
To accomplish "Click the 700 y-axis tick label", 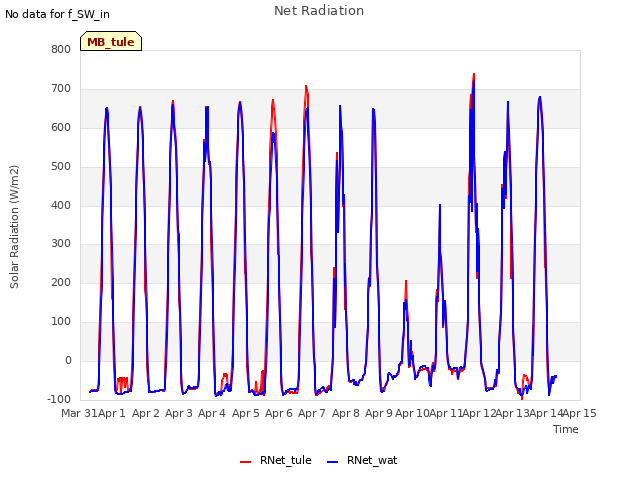I will [x=61, y=89].
